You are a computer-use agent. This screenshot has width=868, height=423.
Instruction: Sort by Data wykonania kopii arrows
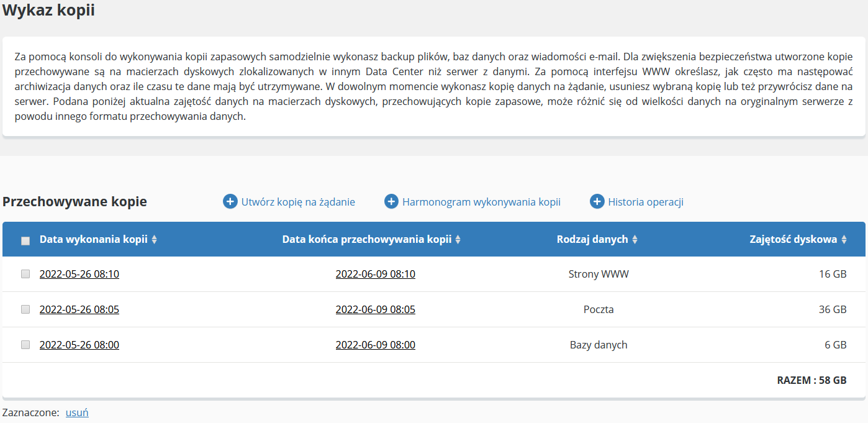pos(155,240)
